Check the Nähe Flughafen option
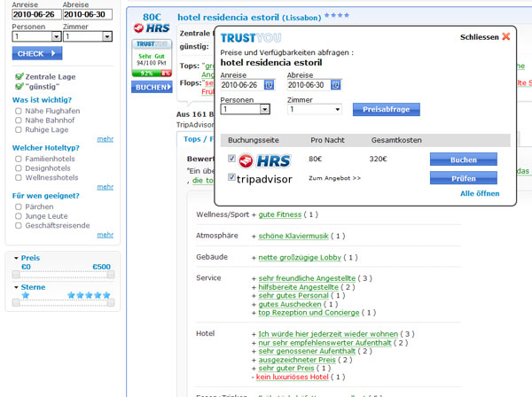The image size is (532, 397). point(19,111)
